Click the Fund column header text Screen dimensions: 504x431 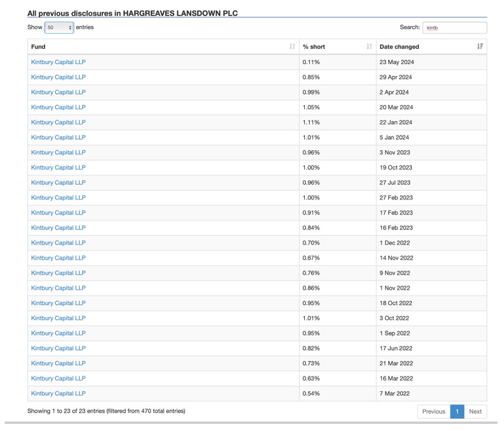(38, 46)
